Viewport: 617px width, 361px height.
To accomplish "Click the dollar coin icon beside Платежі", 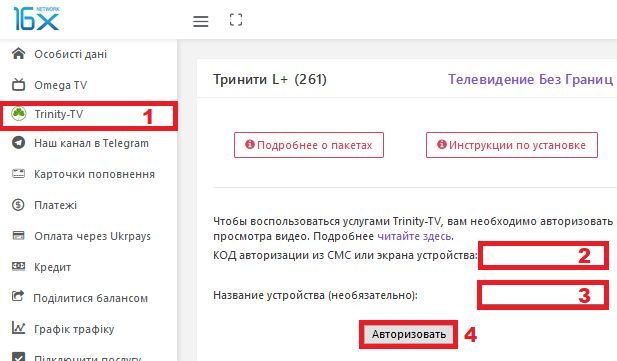I will pyautogui.click(x=18, y=205).
